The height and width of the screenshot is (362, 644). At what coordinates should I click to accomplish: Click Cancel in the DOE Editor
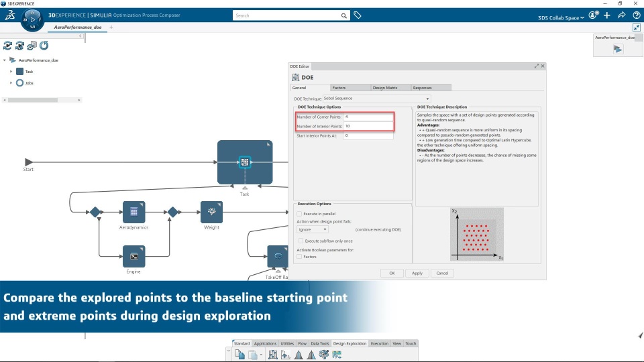tap(442, 274)
